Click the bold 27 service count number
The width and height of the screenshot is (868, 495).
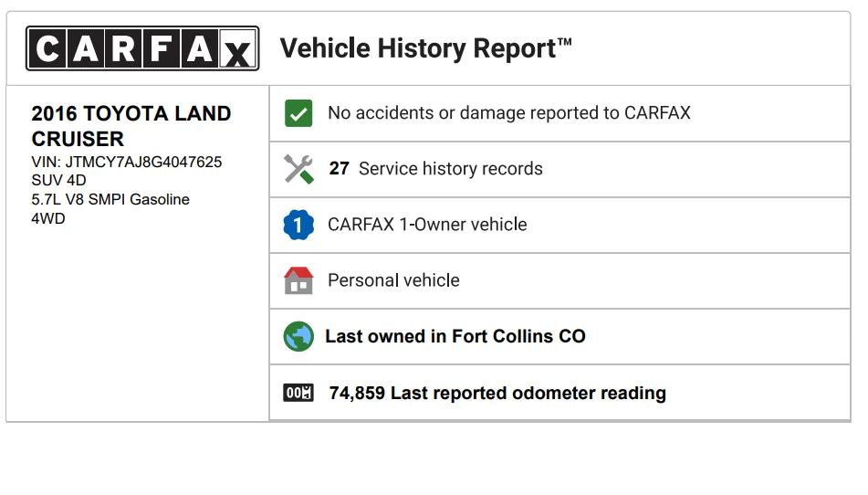(x=339, y=168)
